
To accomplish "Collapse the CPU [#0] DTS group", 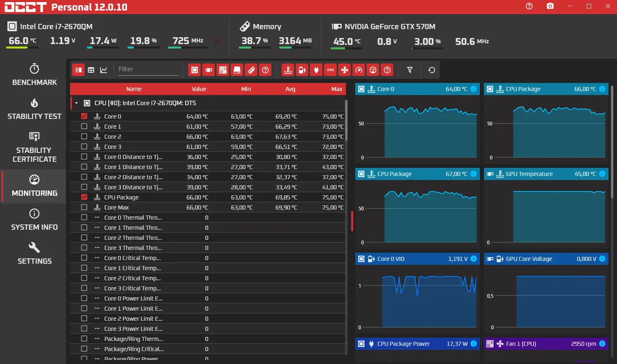I will click(x=76, y=103).
